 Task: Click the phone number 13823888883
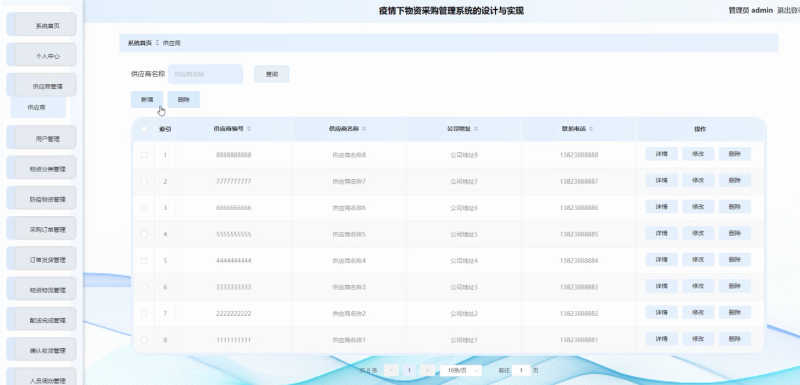[579, 287]
